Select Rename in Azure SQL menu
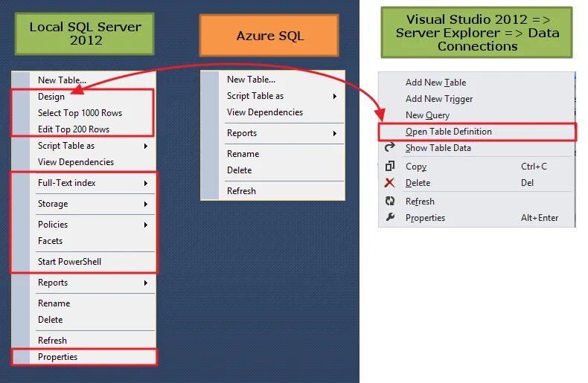The height and width of the screenshot is (383, 588). 243,154
